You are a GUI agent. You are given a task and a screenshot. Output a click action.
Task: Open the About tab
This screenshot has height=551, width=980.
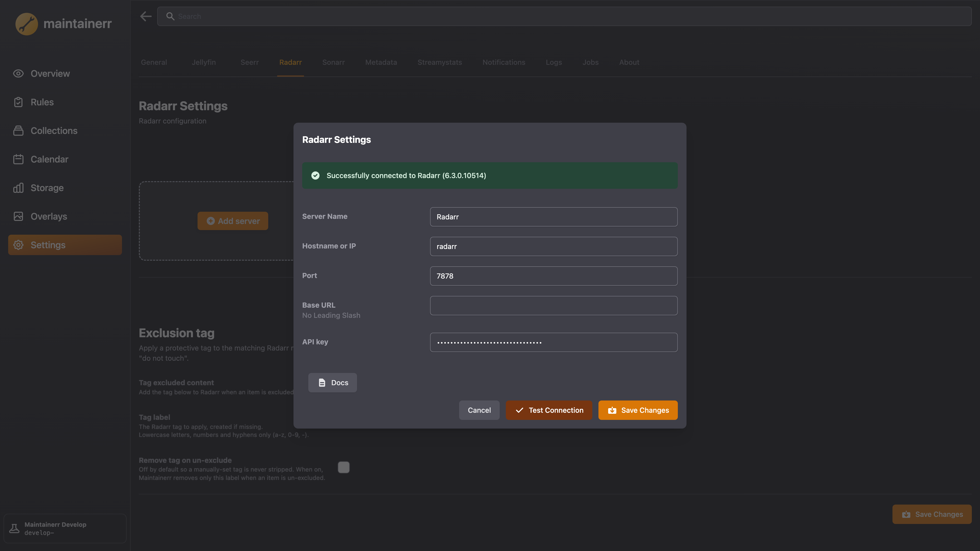click(x=629, y=62)
